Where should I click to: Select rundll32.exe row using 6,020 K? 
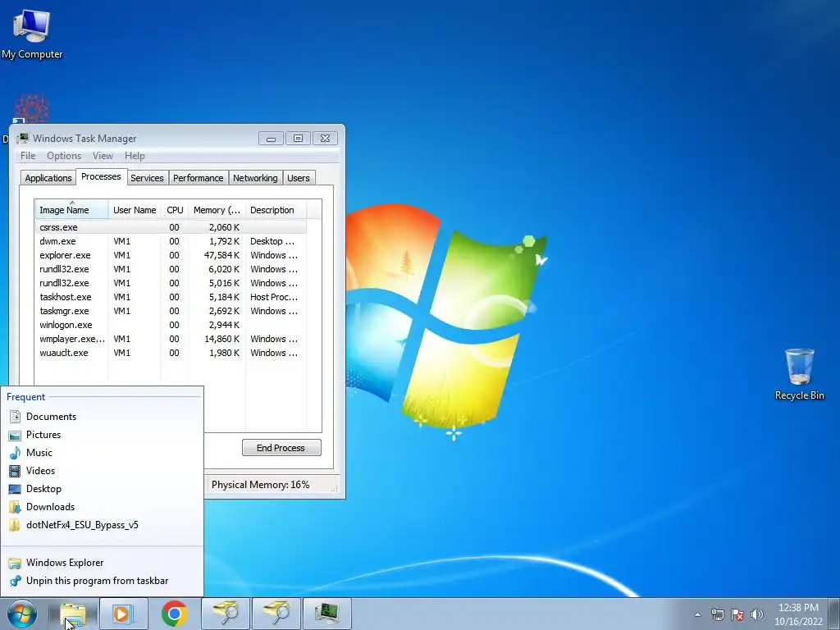click(171, 269)
